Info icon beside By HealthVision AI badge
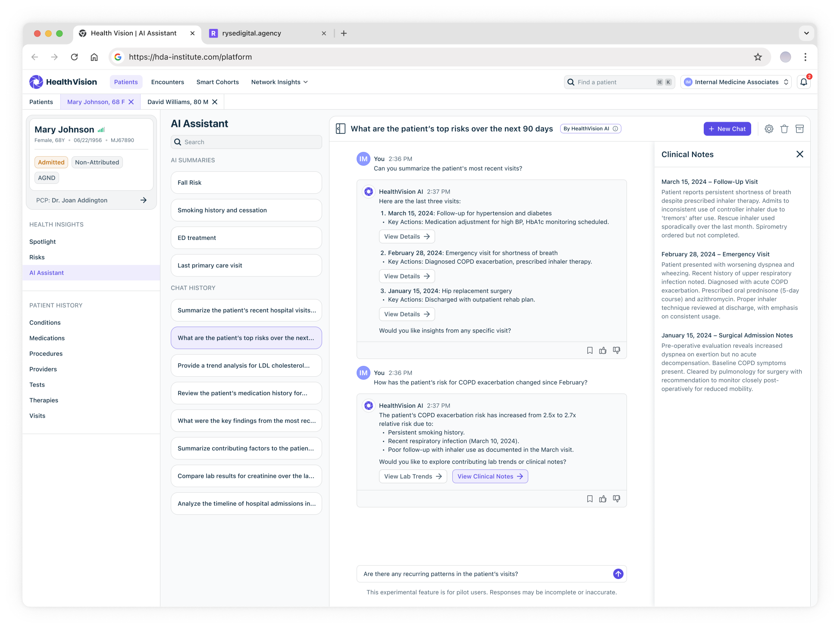 tap(615, 129)
